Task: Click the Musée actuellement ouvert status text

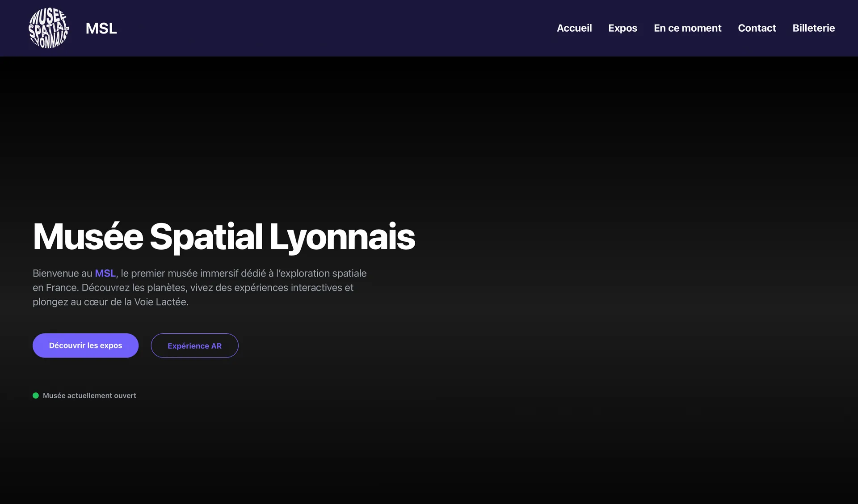Action: coord(89,395)
